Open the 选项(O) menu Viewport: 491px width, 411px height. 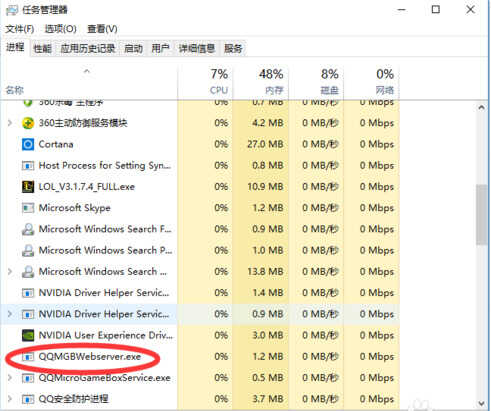(x=61, y=29)
